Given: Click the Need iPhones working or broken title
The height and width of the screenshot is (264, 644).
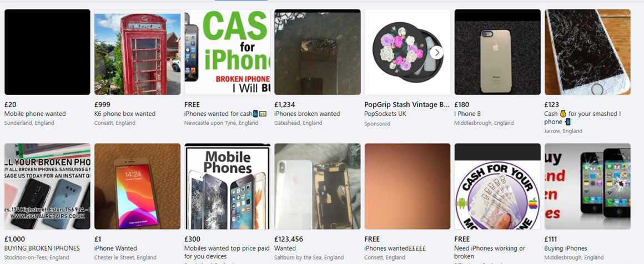Looking at the screenshot, I should pyautogui.click(x=490, y=252).
